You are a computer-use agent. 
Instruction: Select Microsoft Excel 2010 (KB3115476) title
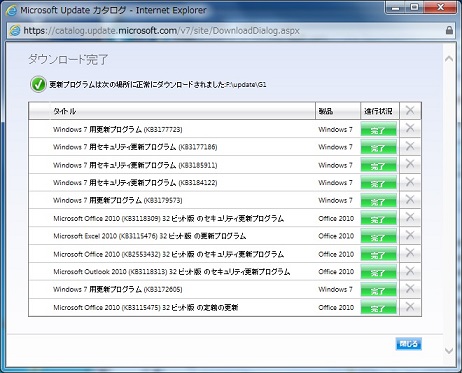point(150,236)
